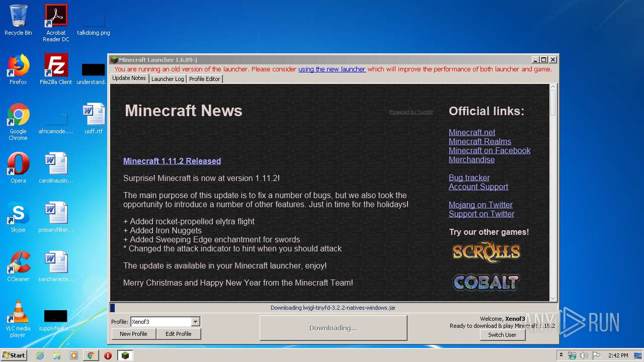Click the Edit Profile button
644x362 pixels.
(x=178, y=334)
